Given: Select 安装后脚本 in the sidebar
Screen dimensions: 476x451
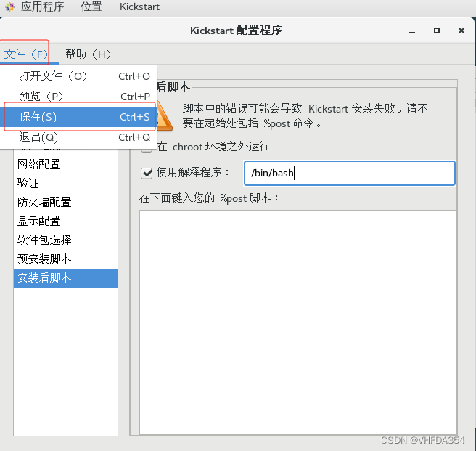Looking at the screenshot, I should (65, 277).
